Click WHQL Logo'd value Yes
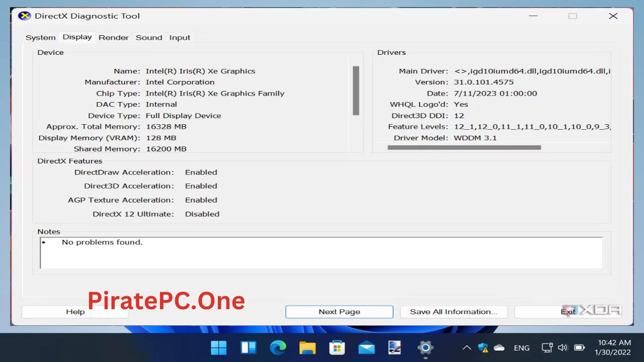Screen dimensions: 644x362 (x=461, y=104)
